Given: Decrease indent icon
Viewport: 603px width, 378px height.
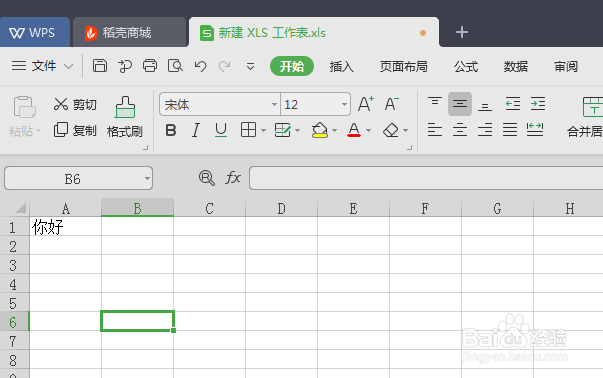Looking at the screenshot, I should [x=513, y=104].
